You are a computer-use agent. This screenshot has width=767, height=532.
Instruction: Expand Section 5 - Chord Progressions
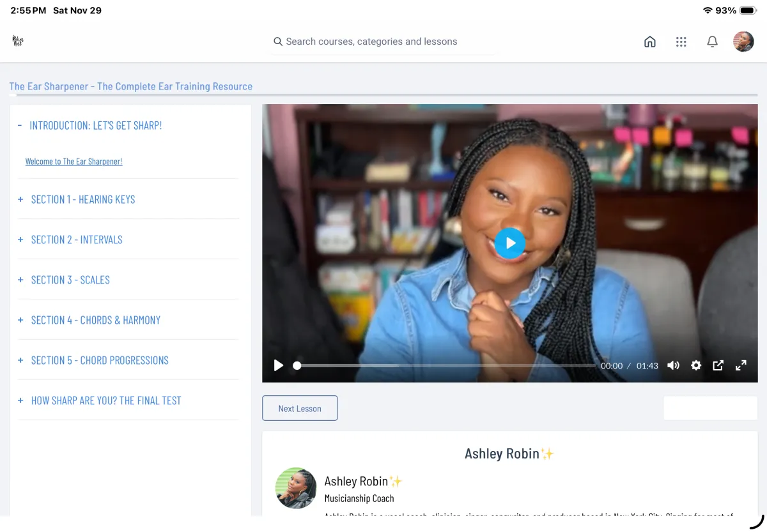point(93,360)
